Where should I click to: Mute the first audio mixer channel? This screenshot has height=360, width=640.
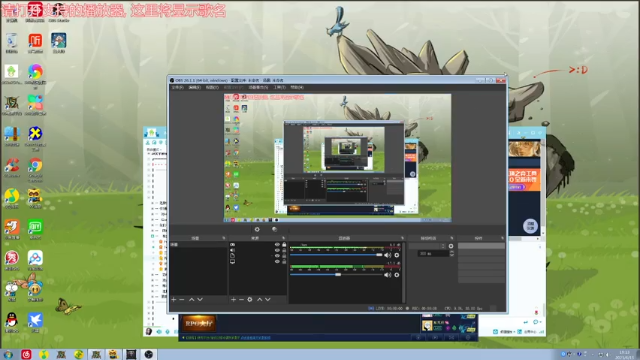tap(387, 255)
